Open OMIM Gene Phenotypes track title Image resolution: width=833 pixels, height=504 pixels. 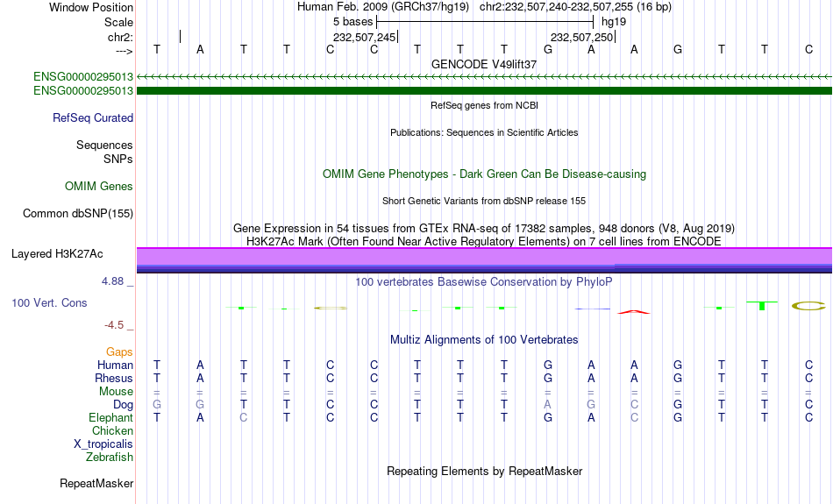pos(484,174)
